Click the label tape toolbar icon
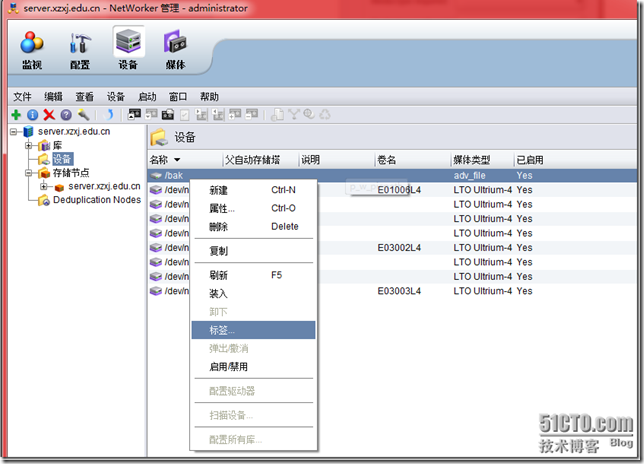Viewport: 644px width, 464px height. click(x=168, y=114)
